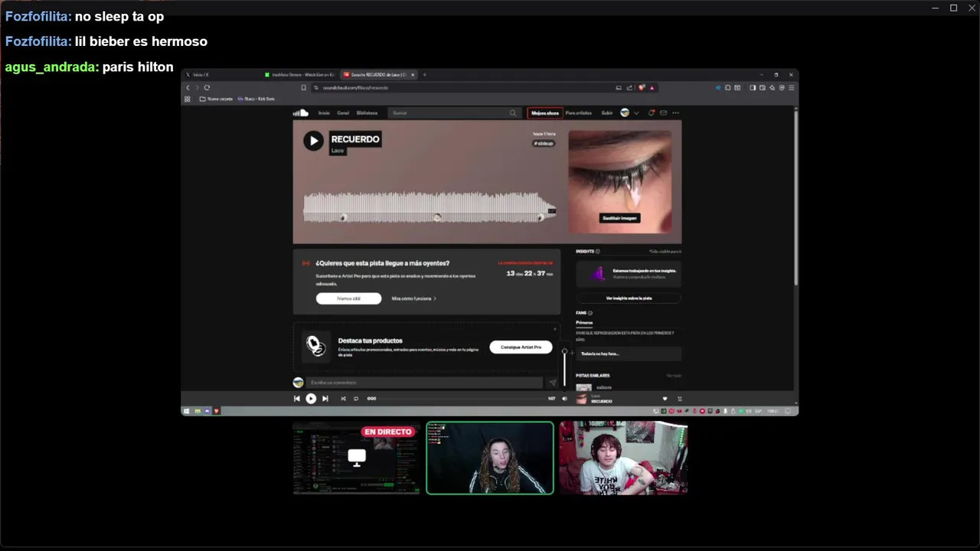980x551 pixels.
Task: Click the SoundCloud logo in the site header
Action: point(300,112)
